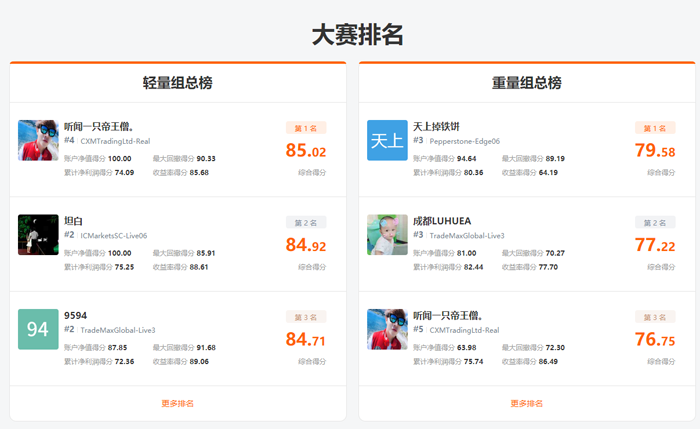Click 累计净利润得分 74.09 value

(124, 172)
